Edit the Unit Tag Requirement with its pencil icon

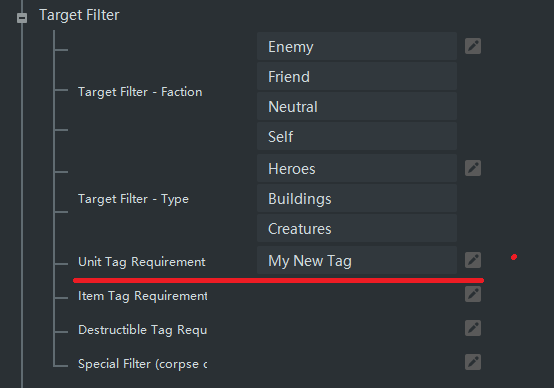click(x=473, y=260)
